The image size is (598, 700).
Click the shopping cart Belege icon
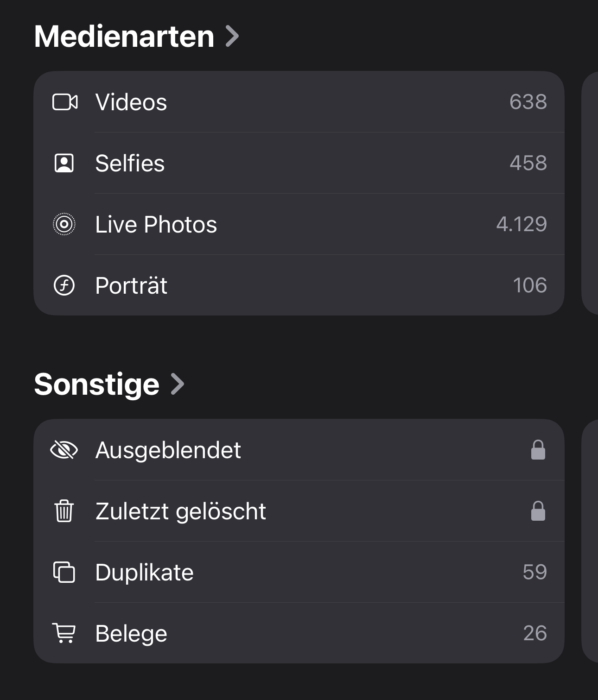pyautogui.click(x=64, y=633)
